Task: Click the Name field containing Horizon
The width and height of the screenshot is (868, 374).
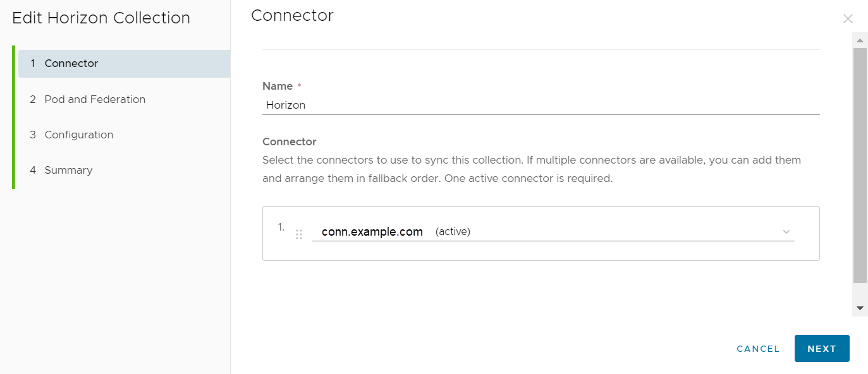Action: (x=541, y=106)
